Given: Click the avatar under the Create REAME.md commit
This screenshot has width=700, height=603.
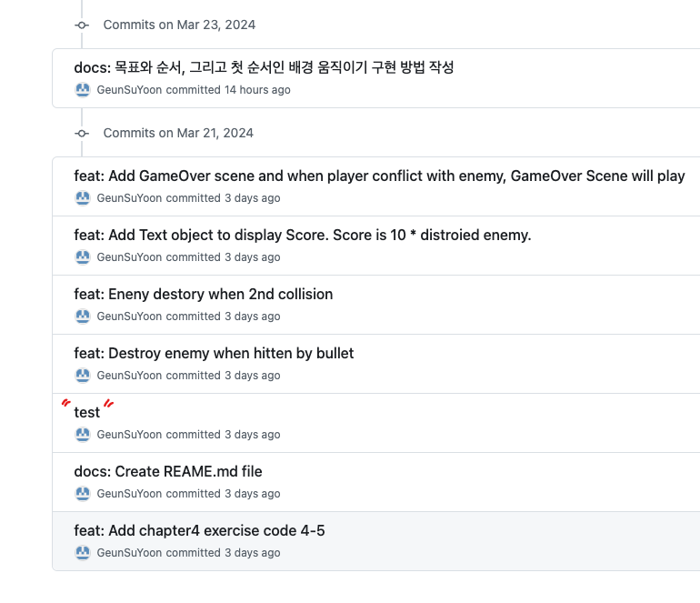Looking at the screenshot, I should point(83,494).
